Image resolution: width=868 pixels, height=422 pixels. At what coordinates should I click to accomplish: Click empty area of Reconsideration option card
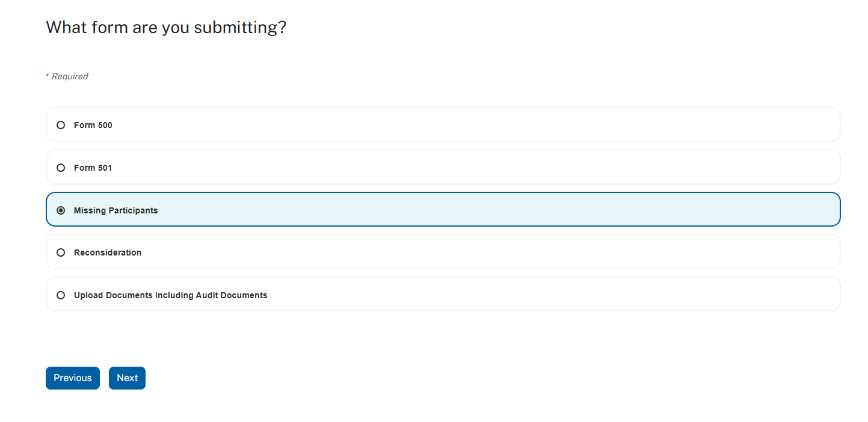tap(481, 252)
